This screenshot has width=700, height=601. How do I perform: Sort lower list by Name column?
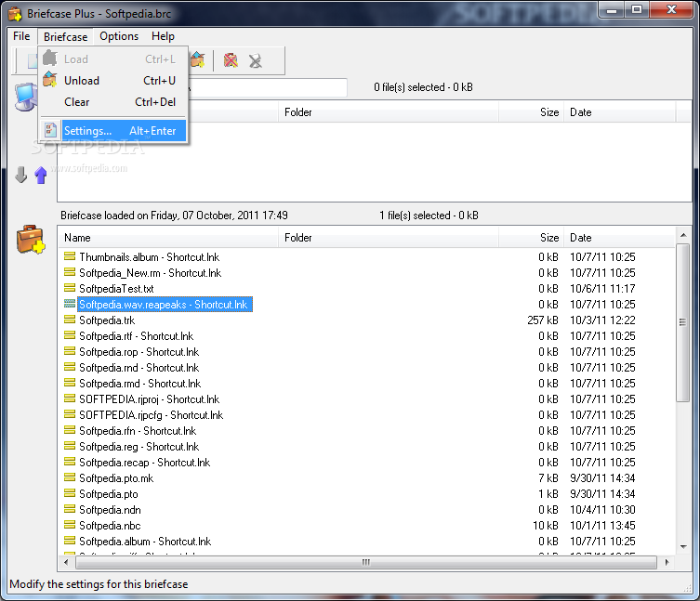[168, 238]
